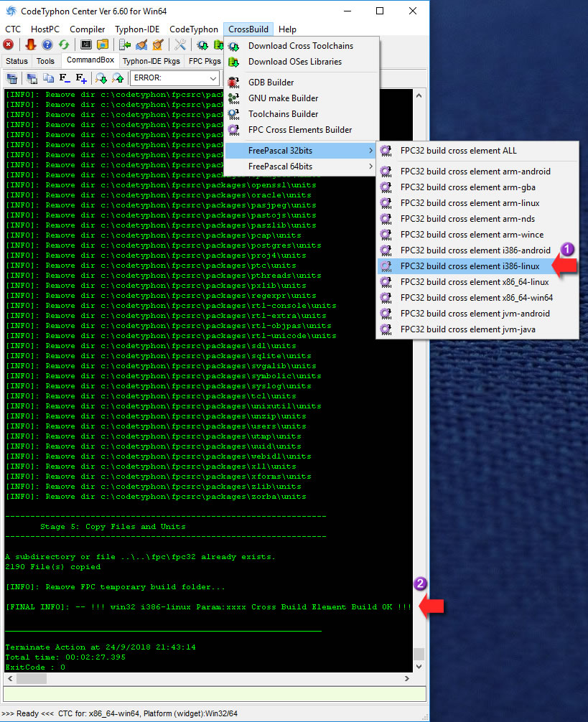
Task: Click the list with green arrow toolbar icon
Action: click(125, 44)
